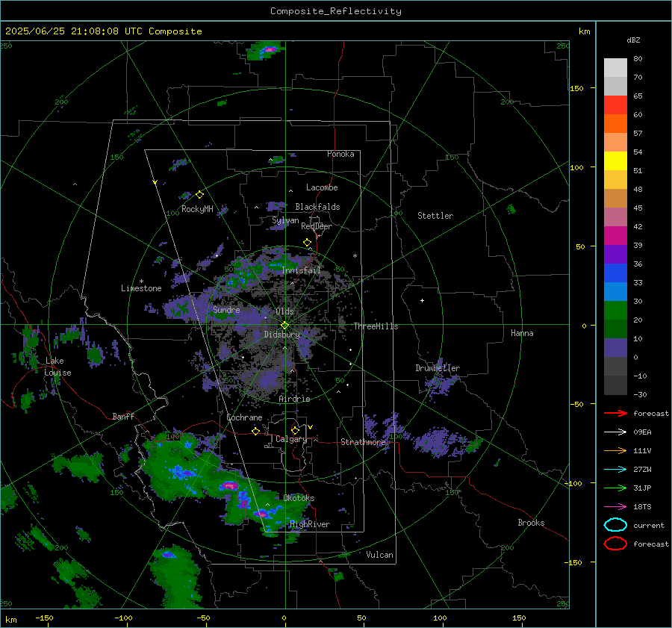Click the Lacombe town label
This screenshot has width=672, height=628.
click(322, 187)
